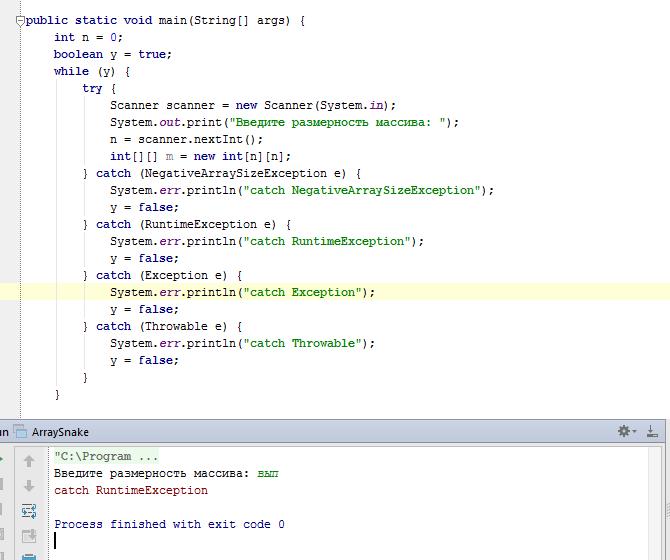Click "Process finished with exit code 0"
This screenshot has width=670, height=560.
point(169,524)
